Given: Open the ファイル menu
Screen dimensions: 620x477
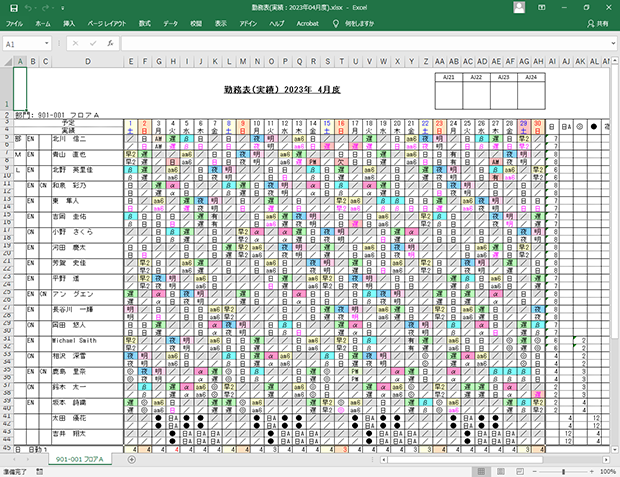Looking at the screenshot, I should tap(14, 24).
